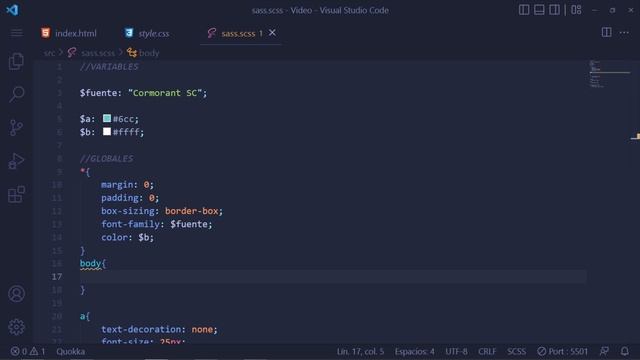Open Customize Layout icon
Screen dimensions: 640x360
click(x=576, y=10)
